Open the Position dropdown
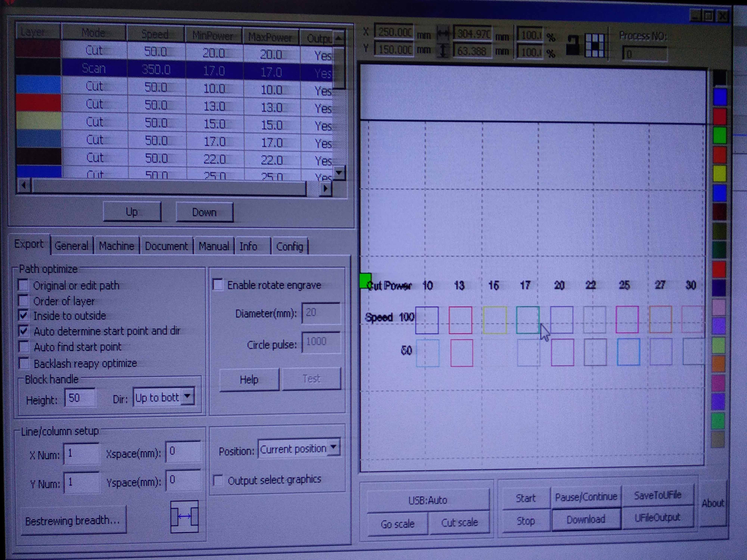This screenshot has height=560, width=747. point(333,448)
